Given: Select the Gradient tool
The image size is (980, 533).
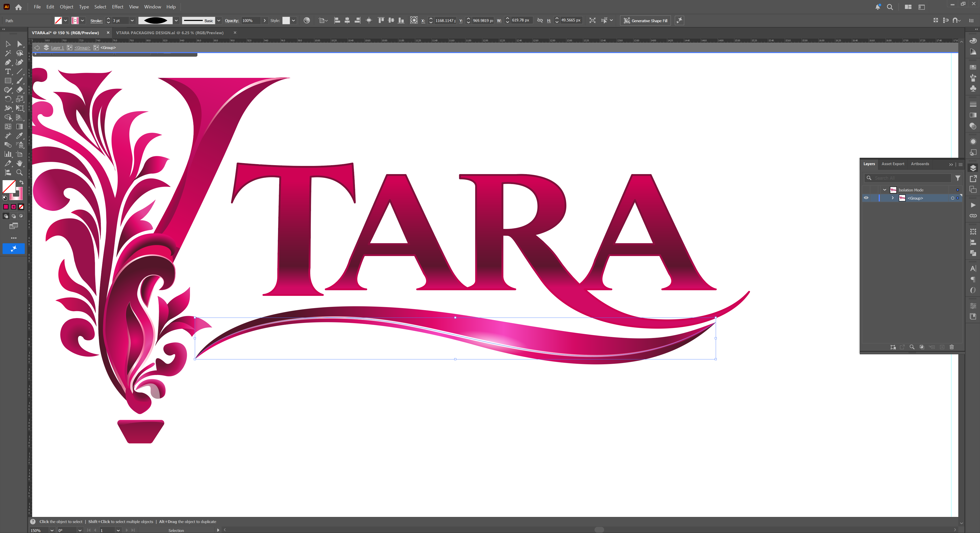Looking at the screenshot, I should [20, 126].
